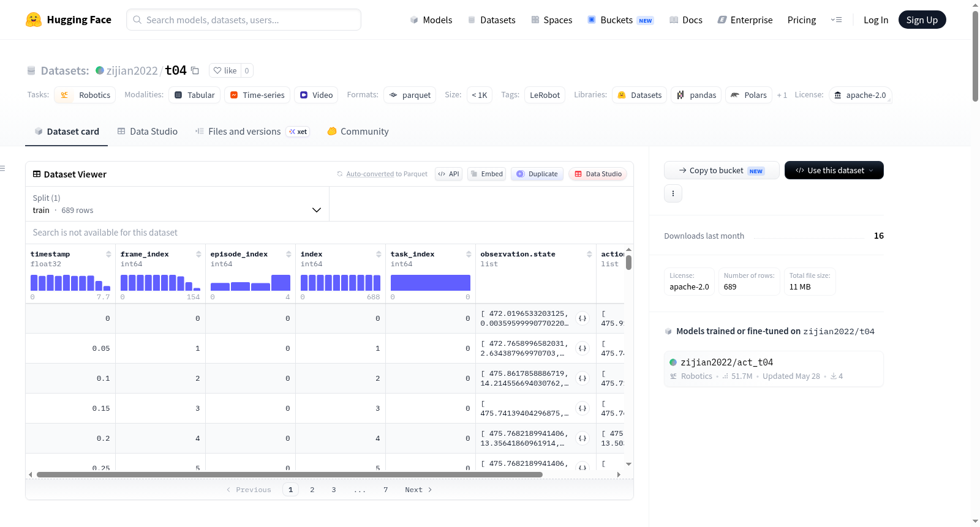This screenshot has width=980, height=527.
Task: Go to page 3 of the table
Action: [334, 490]
